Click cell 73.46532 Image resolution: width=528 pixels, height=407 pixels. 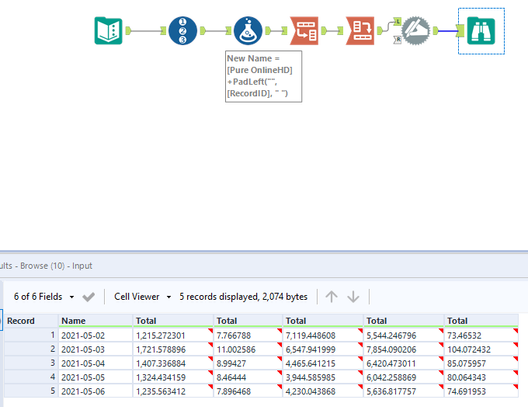click(482, 335)
